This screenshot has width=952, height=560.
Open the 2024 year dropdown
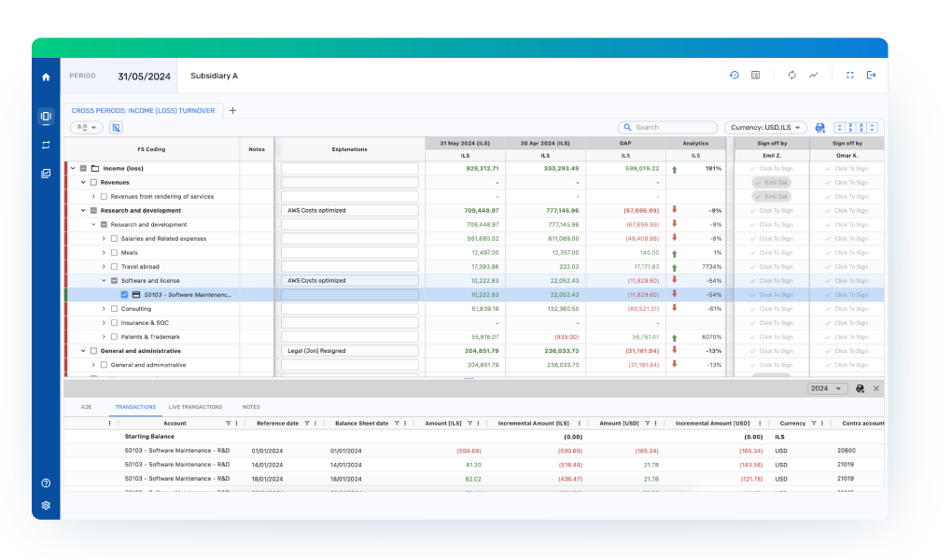coord(827,388)
